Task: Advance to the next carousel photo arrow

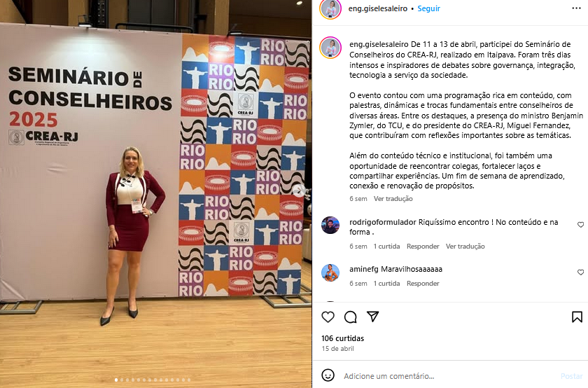Action: coord(298,190)
